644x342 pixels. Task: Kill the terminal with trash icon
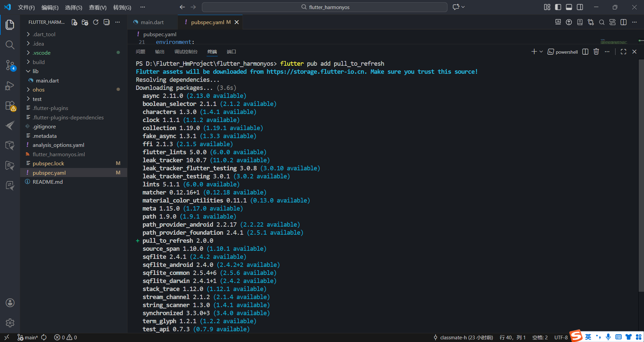click(x=596, y=52)
